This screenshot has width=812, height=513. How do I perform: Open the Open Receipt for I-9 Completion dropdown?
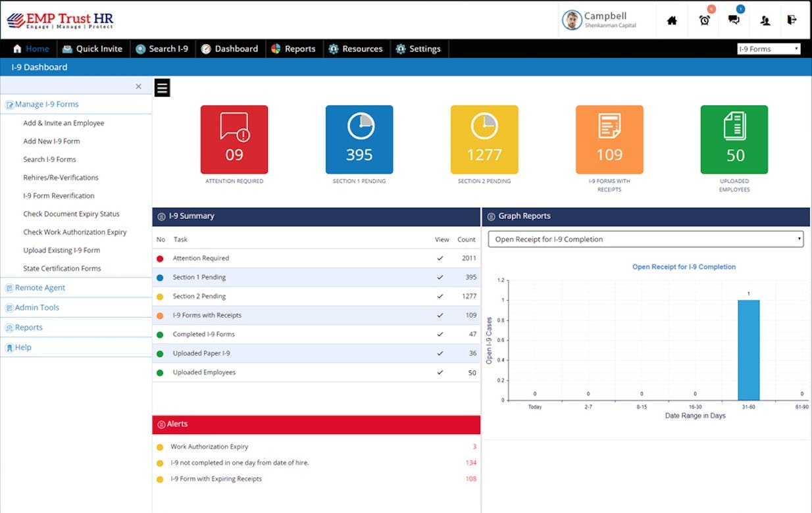coord(645,239)
